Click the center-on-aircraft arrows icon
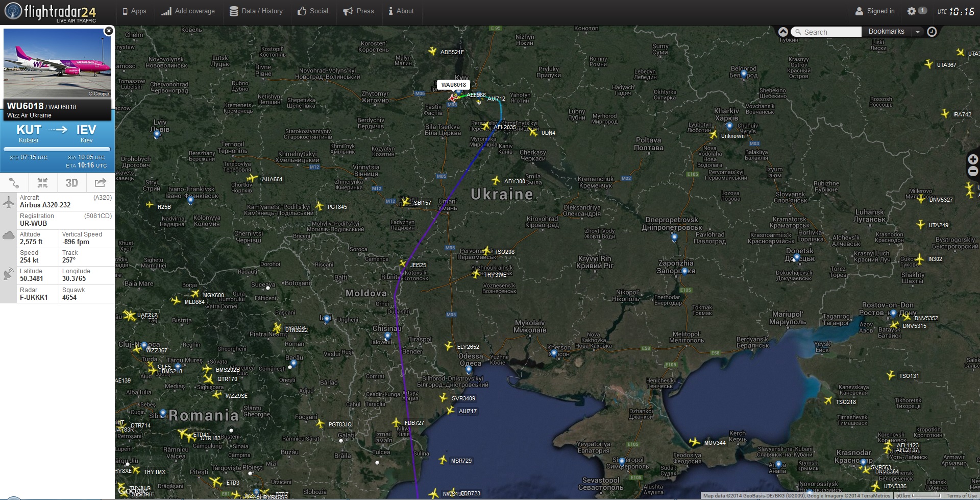Screen dimensions: 980x500 click(42, 183)
